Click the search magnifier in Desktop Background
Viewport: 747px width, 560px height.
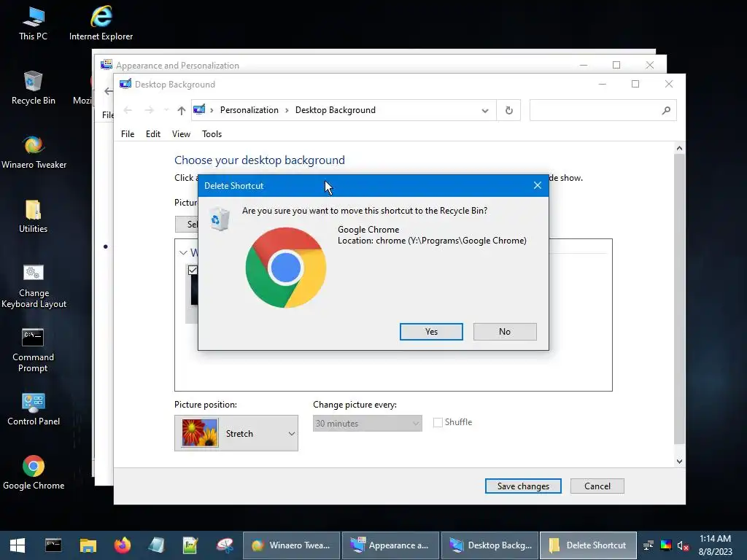666,111
